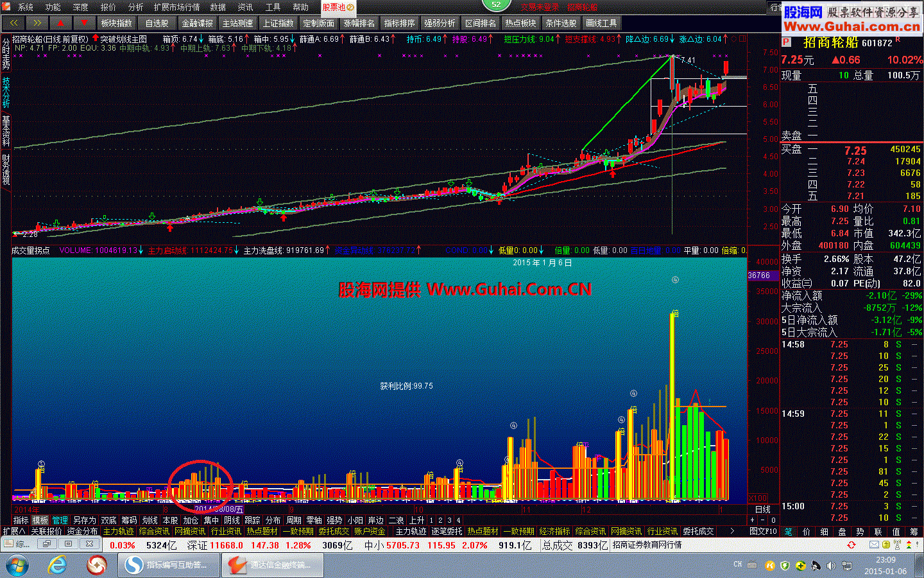Open the Windows Start menu
924x578 pixels.
(x=17, y=566)
